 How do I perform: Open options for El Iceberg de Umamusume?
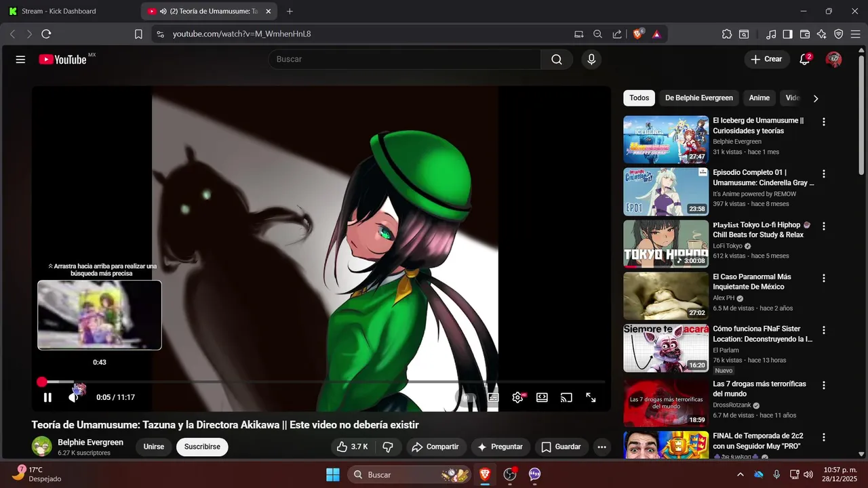pos(824,122)
